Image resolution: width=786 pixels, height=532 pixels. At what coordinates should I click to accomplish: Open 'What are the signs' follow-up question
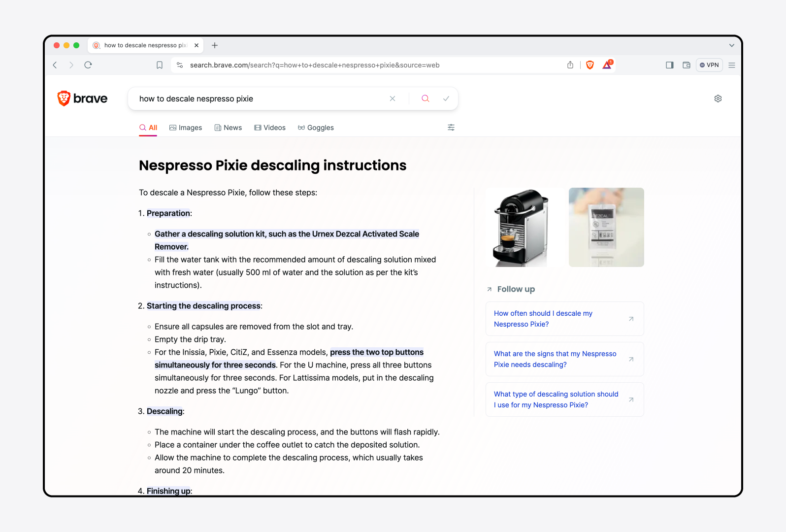565,359
